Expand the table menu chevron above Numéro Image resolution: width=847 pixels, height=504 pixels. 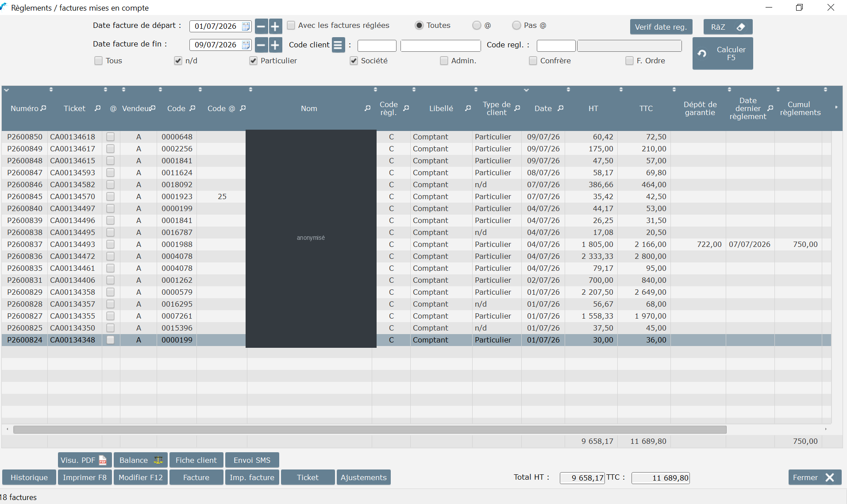tap(7, 90)
